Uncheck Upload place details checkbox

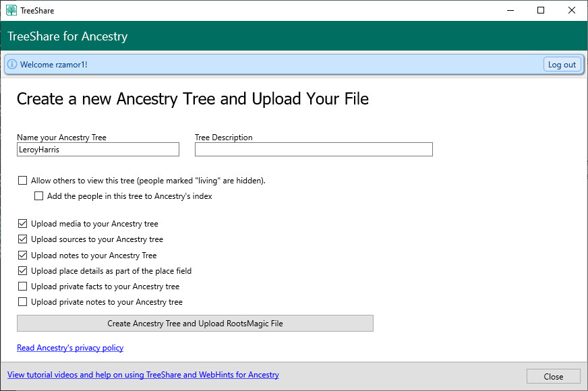(x=23, y=271)
